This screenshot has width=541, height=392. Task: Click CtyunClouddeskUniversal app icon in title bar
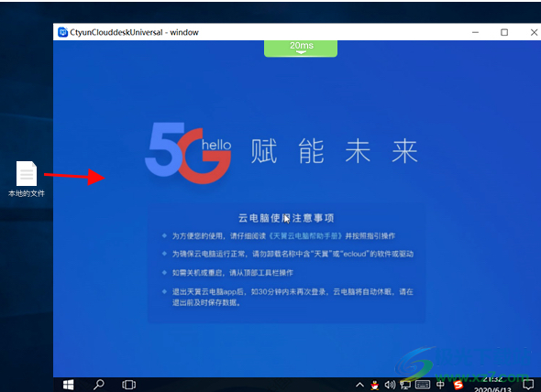pyautogui.click(x=62, y=32)
